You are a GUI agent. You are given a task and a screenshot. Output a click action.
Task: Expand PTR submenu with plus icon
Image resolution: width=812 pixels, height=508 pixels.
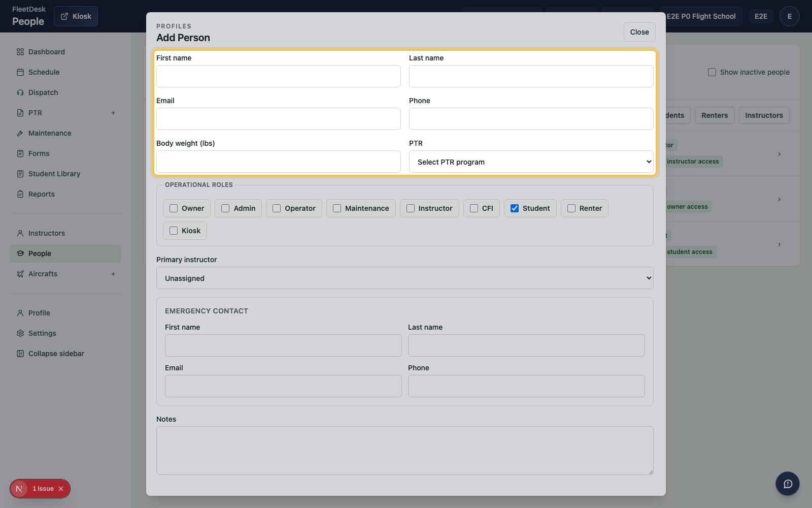pyautogui.click(x=113, y=113)
